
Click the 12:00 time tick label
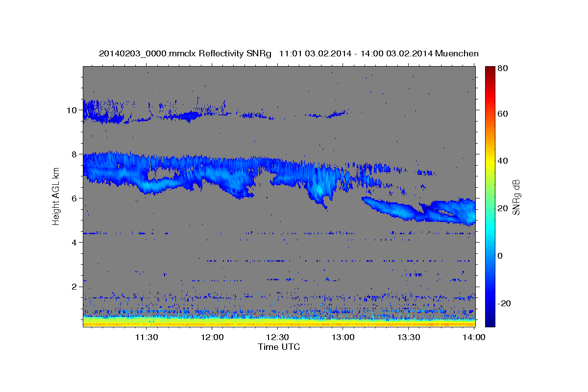coord(212,337)
